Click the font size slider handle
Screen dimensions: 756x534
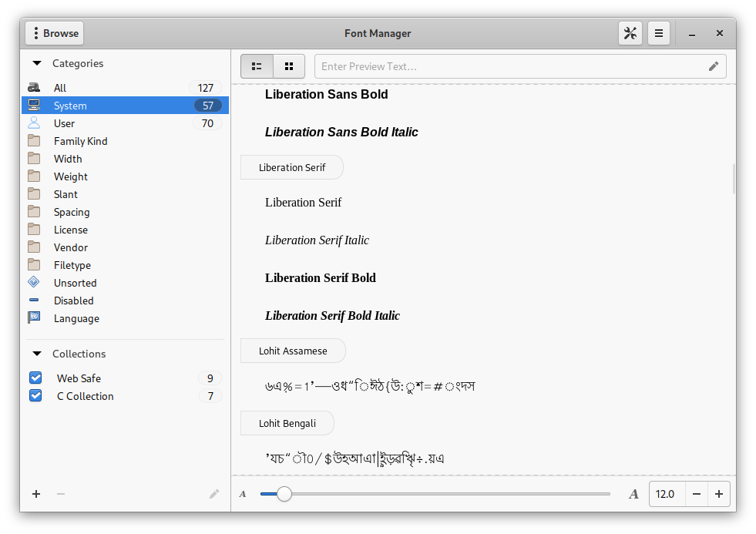click(x=284, y=494)
